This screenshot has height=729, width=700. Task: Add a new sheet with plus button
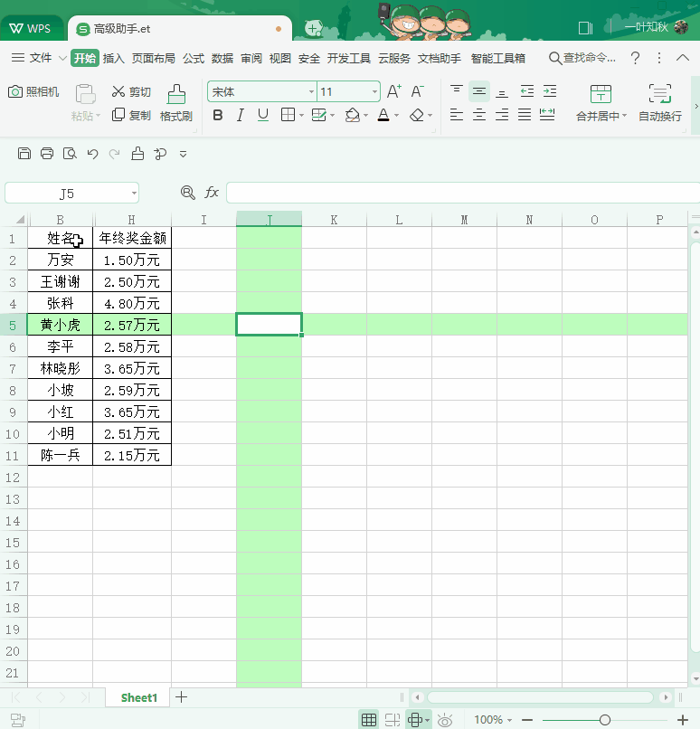point(181,697)
